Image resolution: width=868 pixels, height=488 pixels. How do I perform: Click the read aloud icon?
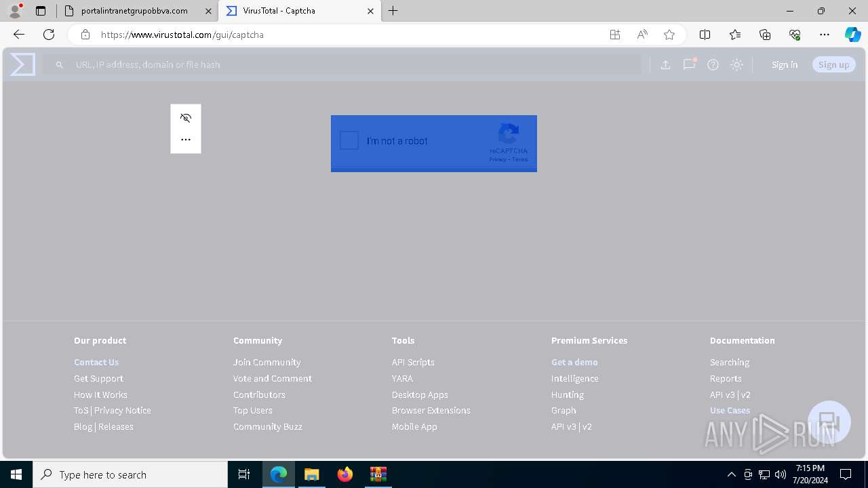pos(642,35)
